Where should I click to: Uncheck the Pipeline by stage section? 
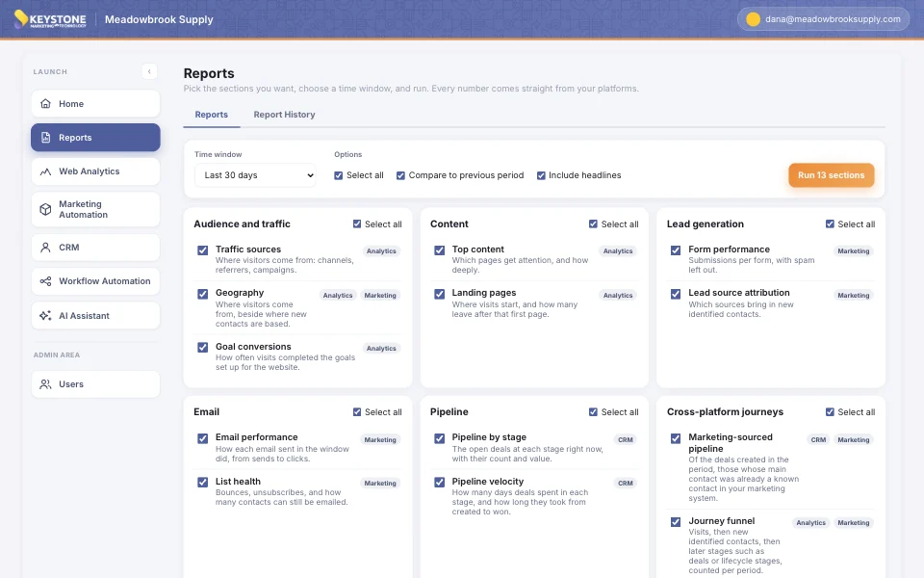[440, 438]
